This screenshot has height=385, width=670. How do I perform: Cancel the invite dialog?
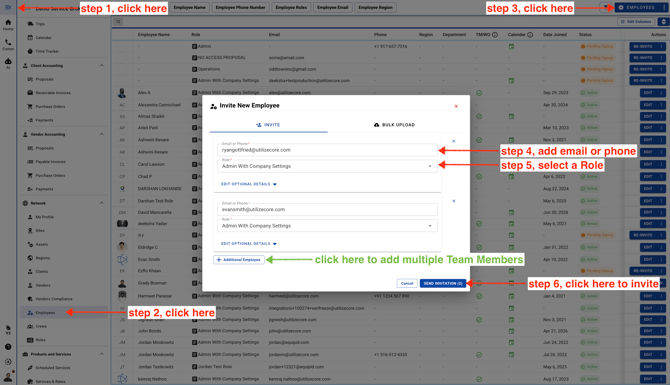[407, 283]
